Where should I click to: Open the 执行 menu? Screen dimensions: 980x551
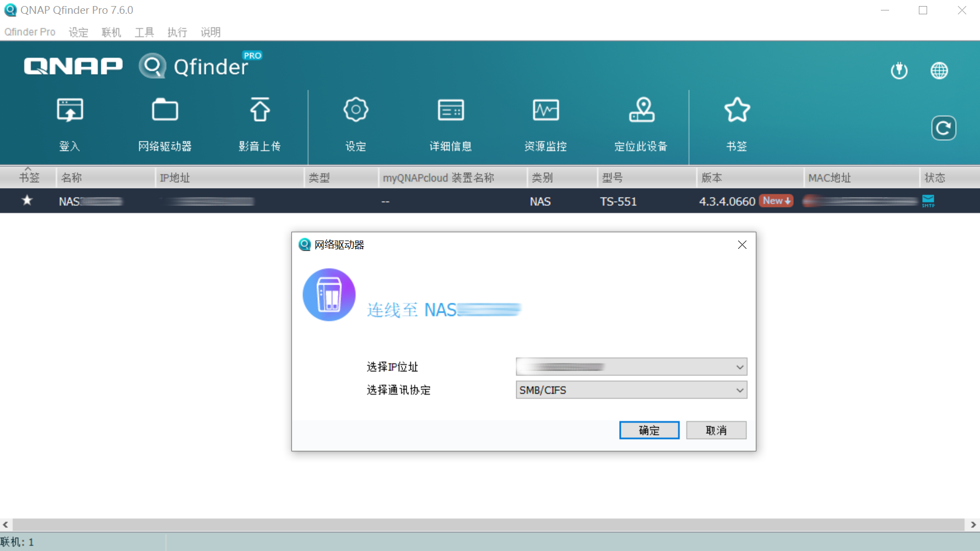click(x=177, y=32)
